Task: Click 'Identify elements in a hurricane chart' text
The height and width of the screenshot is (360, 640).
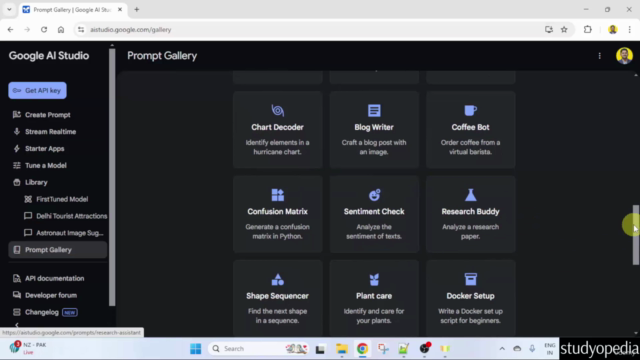Action: (x=278, y=147)
